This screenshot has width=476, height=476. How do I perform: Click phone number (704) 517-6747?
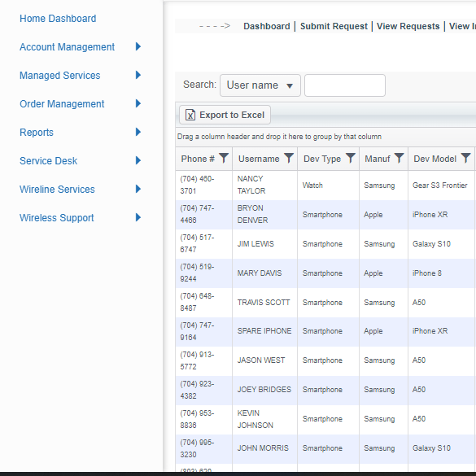[x=197, y=244]
